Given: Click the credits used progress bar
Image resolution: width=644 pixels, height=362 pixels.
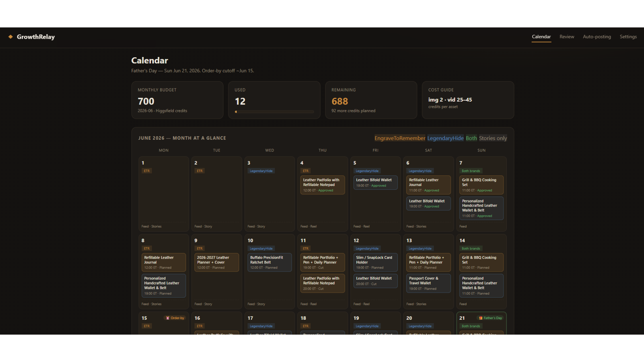Looking at the screenshot, I should 274,112.
